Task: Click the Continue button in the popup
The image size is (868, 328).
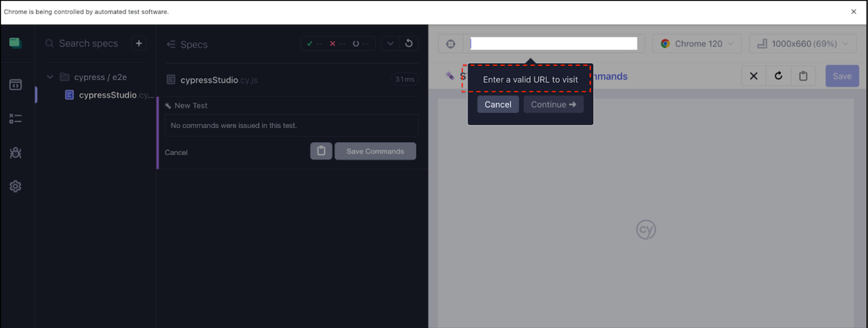Action: coord(553,105)
